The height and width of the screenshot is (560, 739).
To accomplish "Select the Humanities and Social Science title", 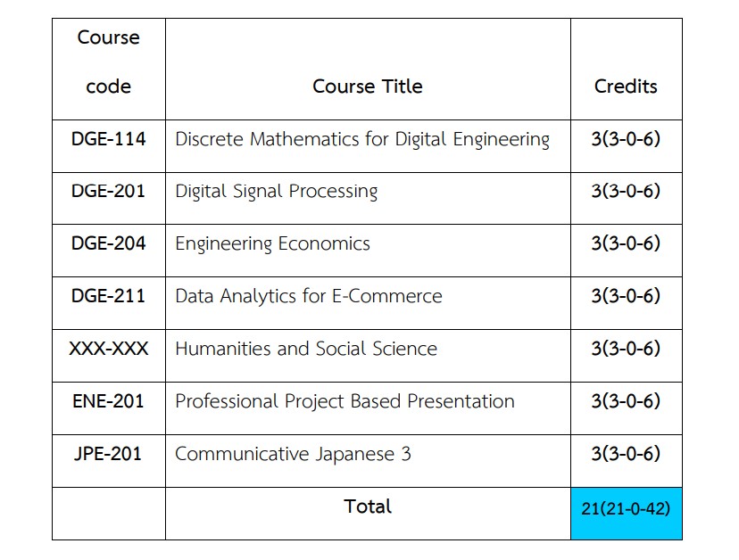I will (x=306, y=349).
